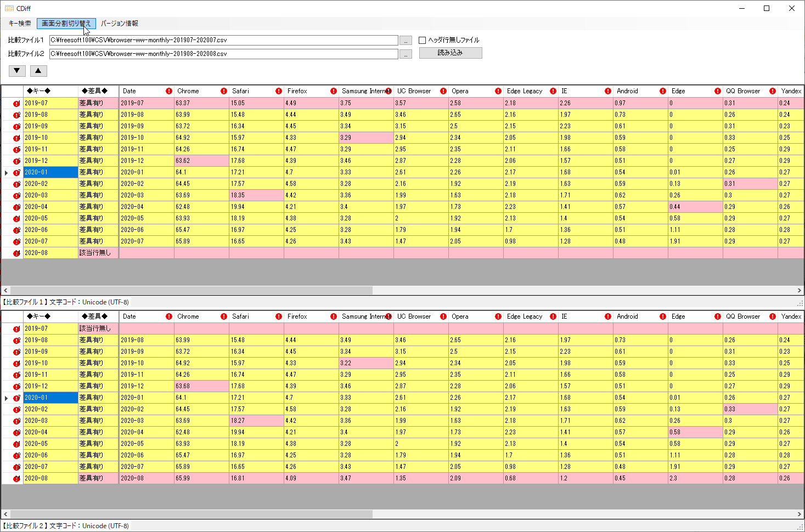
Task: Toggle the ヘッダ行無しファイル checkbox
Action: 422,40
